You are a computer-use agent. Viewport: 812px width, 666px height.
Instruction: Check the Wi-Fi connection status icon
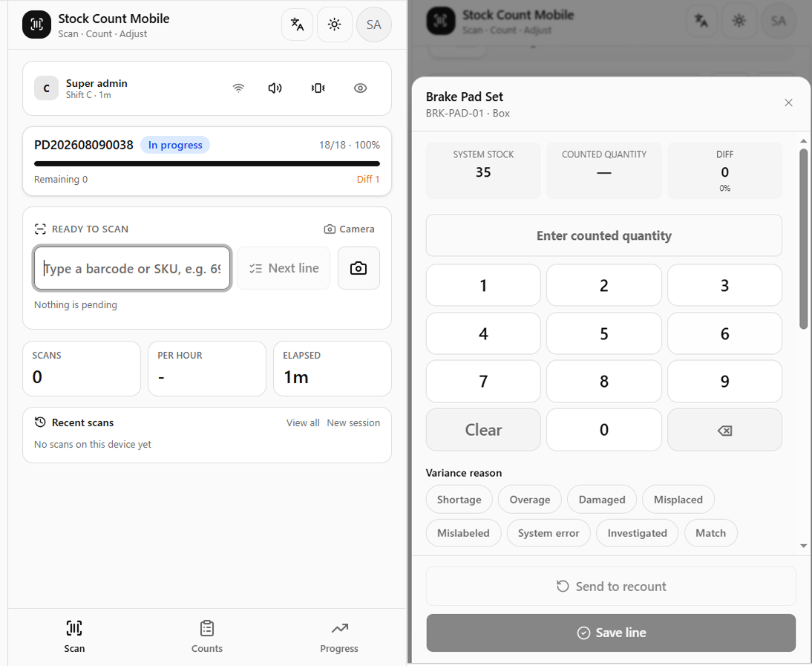(x=238, y=88)
